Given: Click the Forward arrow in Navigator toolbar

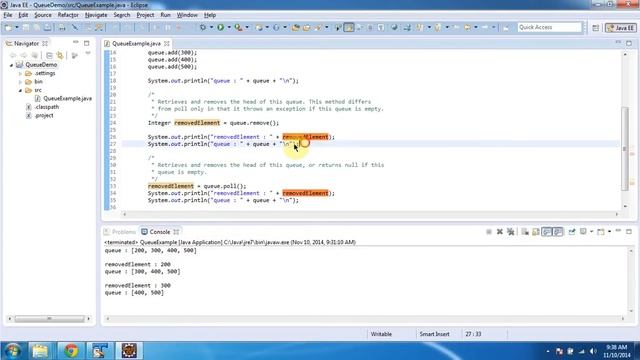Looking at the screenshot, I should pos(24,56).
